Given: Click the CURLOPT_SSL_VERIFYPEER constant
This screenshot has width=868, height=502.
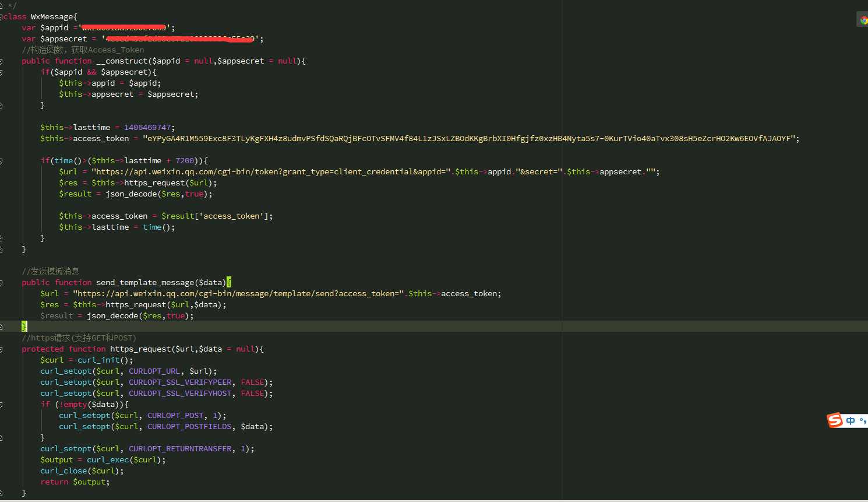Looking at the screenshot, I should pyautogui.click(x=180, y=382).
